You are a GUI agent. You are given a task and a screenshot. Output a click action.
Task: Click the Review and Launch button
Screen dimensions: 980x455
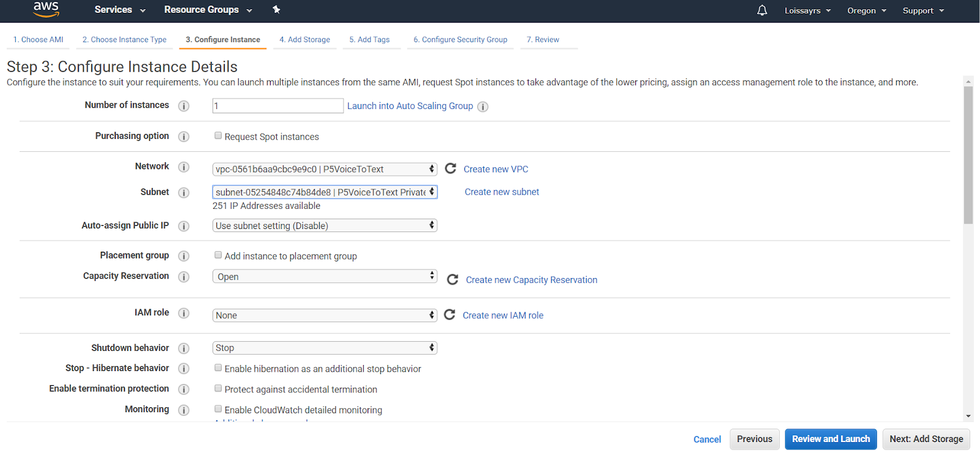coord(831,439)
